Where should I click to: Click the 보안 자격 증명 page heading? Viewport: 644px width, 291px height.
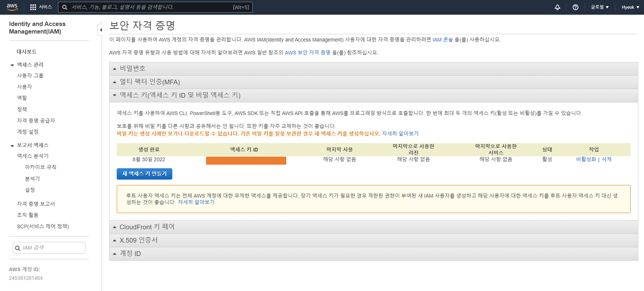pyautogui.click(x=142, y=25)
